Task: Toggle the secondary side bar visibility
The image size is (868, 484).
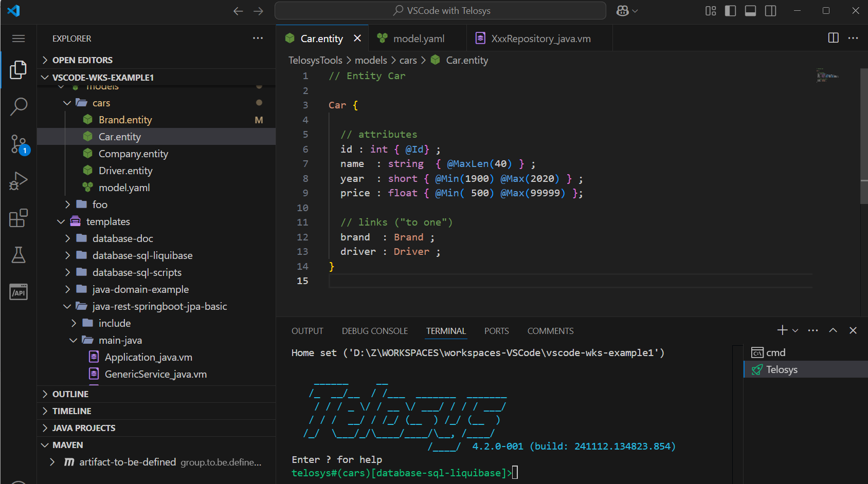Action: [770, 11]
